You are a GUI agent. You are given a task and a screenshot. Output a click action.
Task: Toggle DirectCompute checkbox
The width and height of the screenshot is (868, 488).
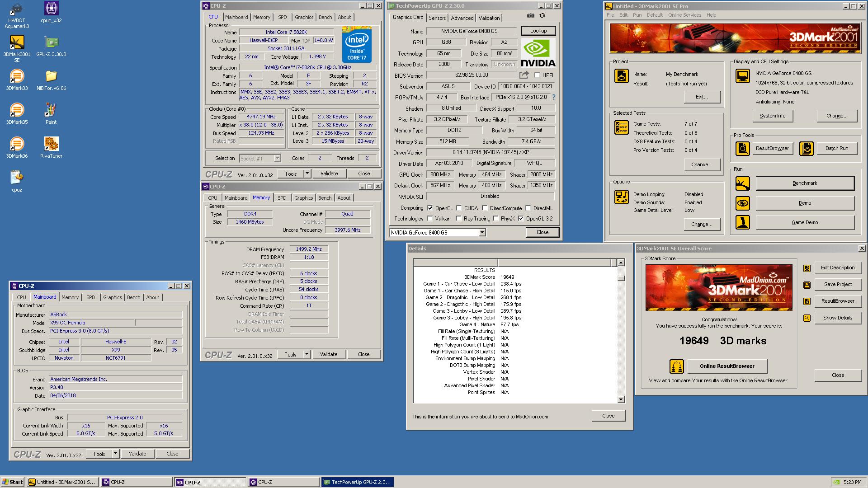[x=485, y=208]
